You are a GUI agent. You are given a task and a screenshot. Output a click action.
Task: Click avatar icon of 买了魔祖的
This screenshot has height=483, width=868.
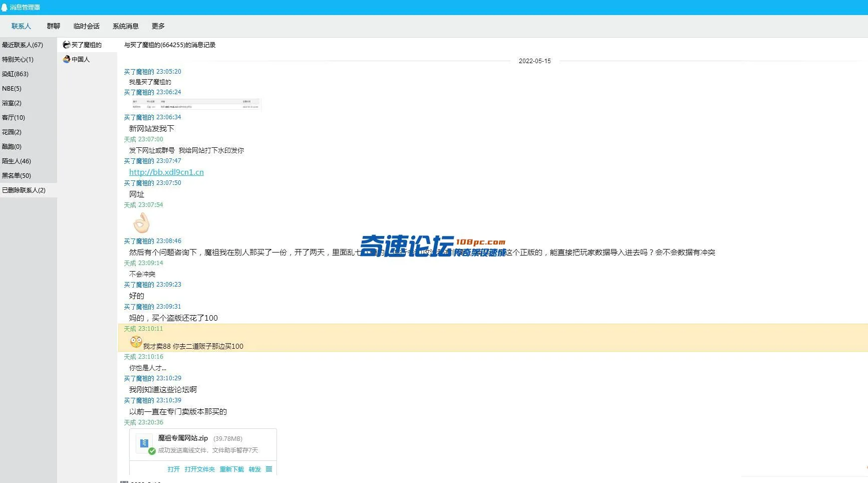click(x=66, y=45)
